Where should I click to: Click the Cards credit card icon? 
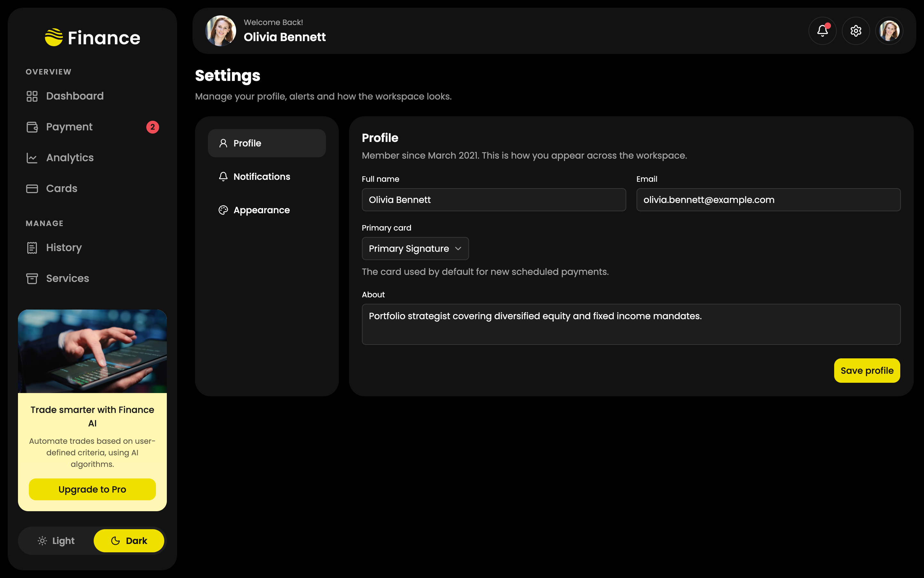pos(32,188)
